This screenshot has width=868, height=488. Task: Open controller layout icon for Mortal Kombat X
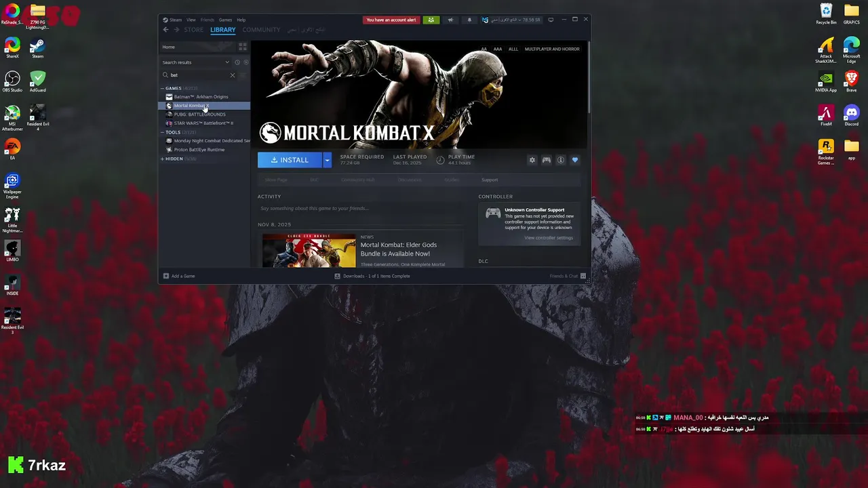pyautogui.click(x=547, y=160)
